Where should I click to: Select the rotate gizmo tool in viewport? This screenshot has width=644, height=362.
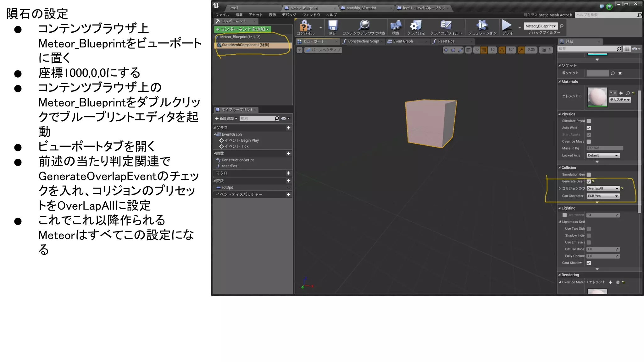point(453,50)
